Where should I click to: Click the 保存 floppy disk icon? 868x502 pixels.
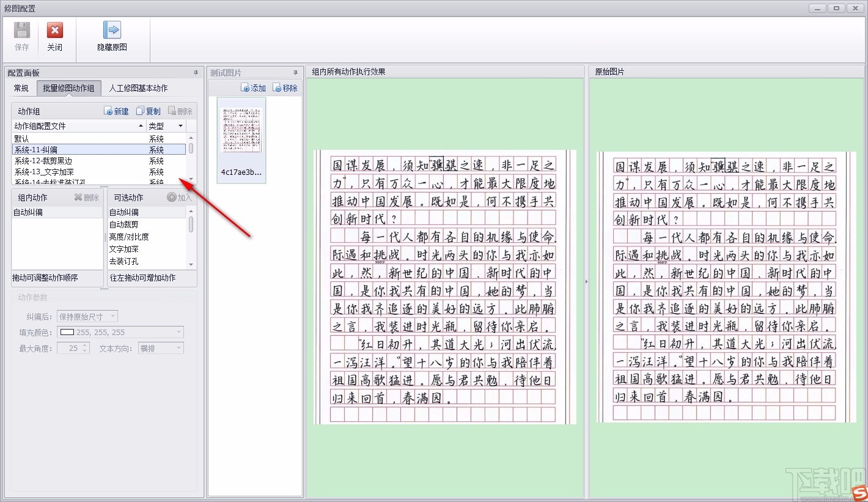pyautogui.click(x=22, y=30)
